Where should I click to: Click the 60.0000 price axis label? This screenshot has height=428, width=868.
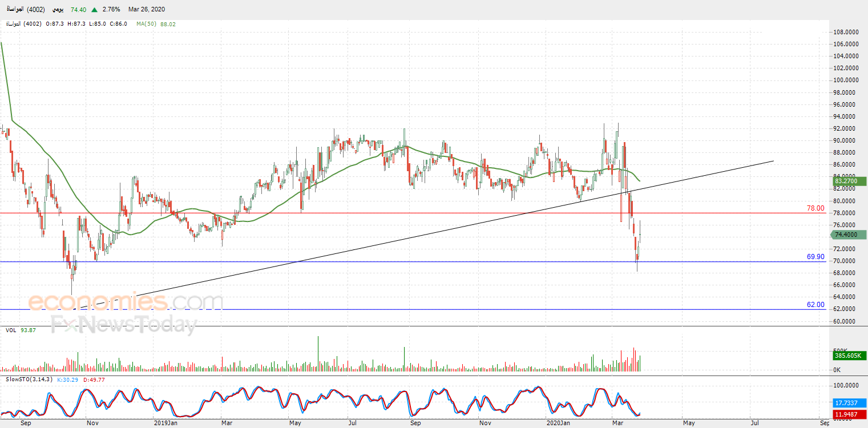845,321
